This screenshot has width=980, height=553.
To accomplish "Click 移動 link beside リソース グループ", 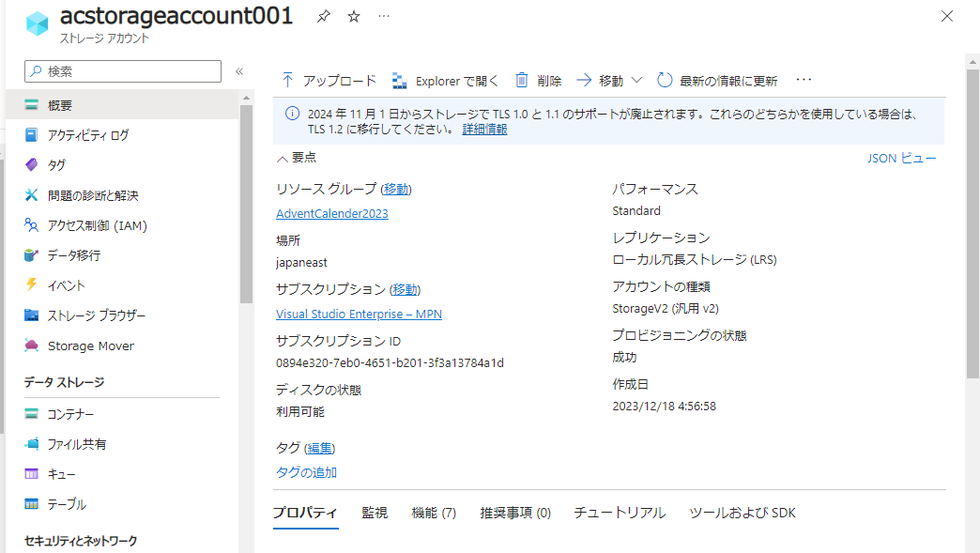I will coord(396,189).
